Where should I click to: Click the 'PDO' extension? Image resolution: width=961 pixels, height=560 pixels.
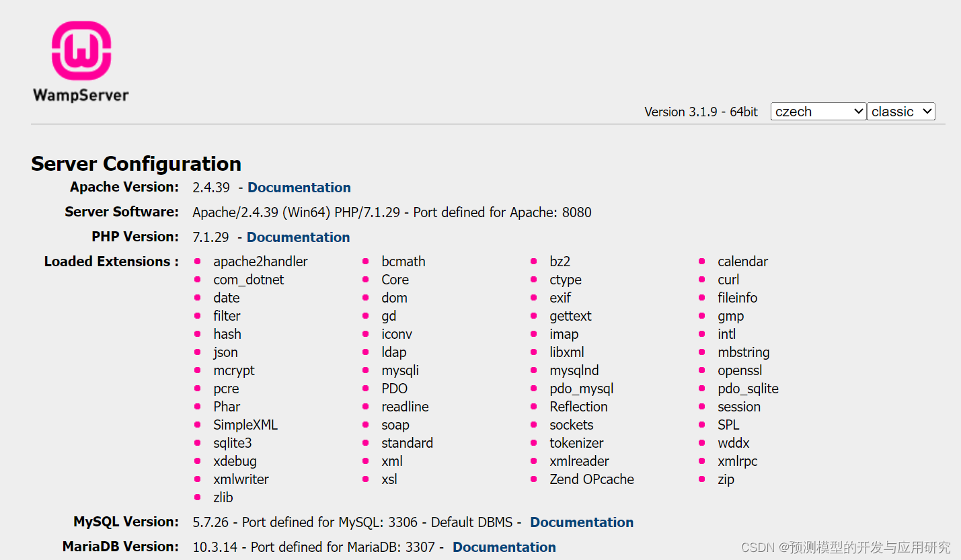394,389
